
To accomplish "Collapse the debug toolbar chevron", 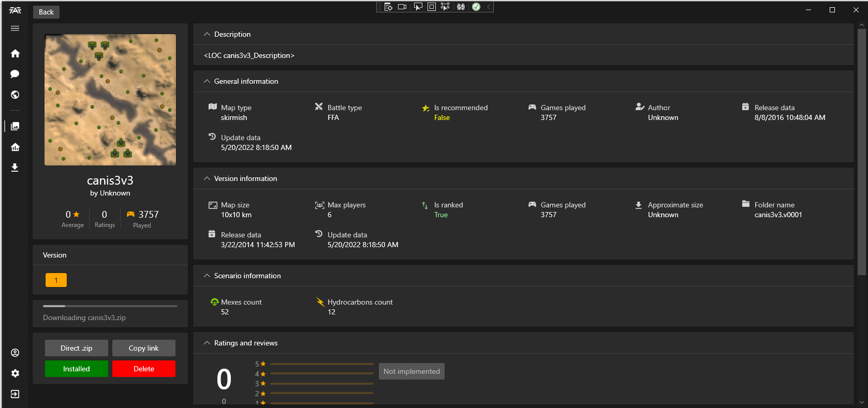I will pos(489,7).
